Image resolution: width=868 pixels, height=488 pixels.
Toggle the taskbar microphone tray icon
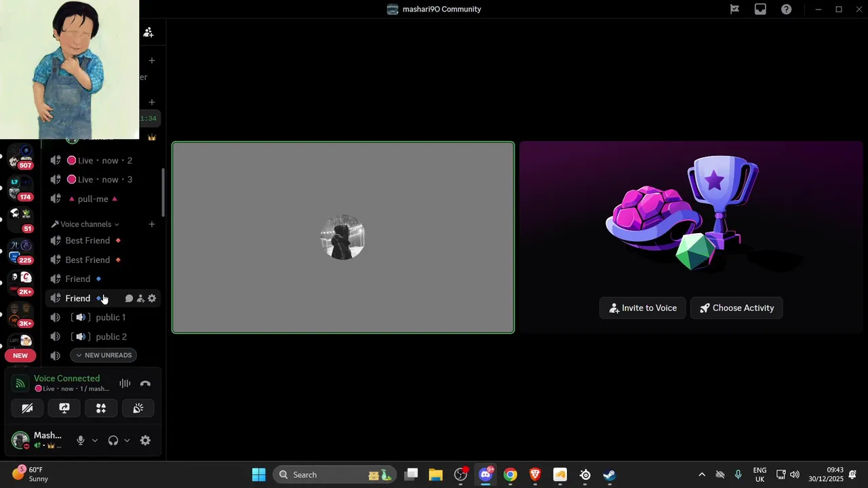tap(738, 474)
